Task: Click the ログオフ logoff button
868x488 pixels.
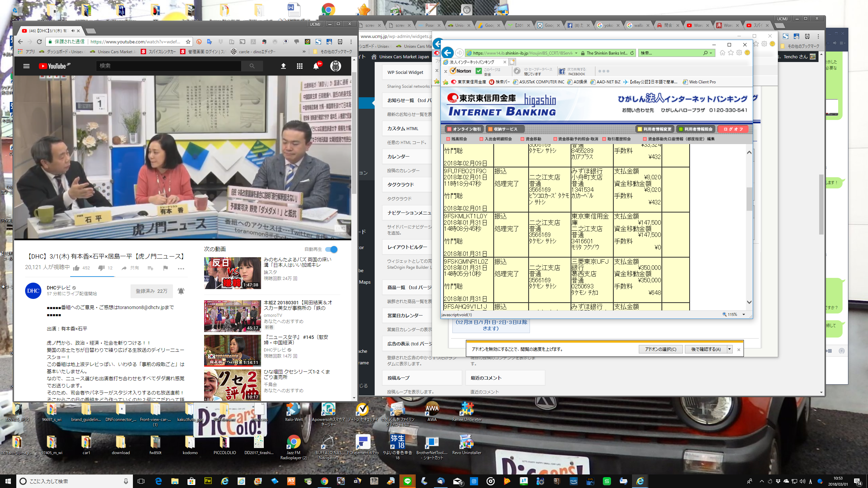Action: click(733, 129)
